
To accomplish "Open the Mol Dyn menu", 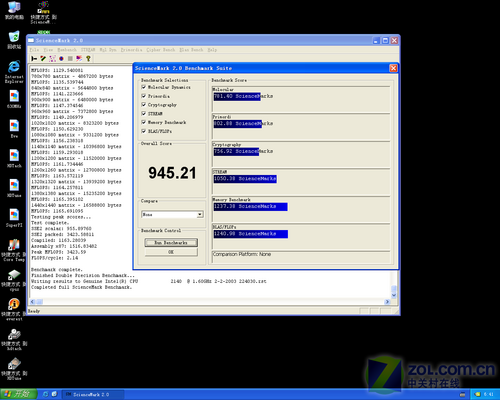I will pos(108,50).
